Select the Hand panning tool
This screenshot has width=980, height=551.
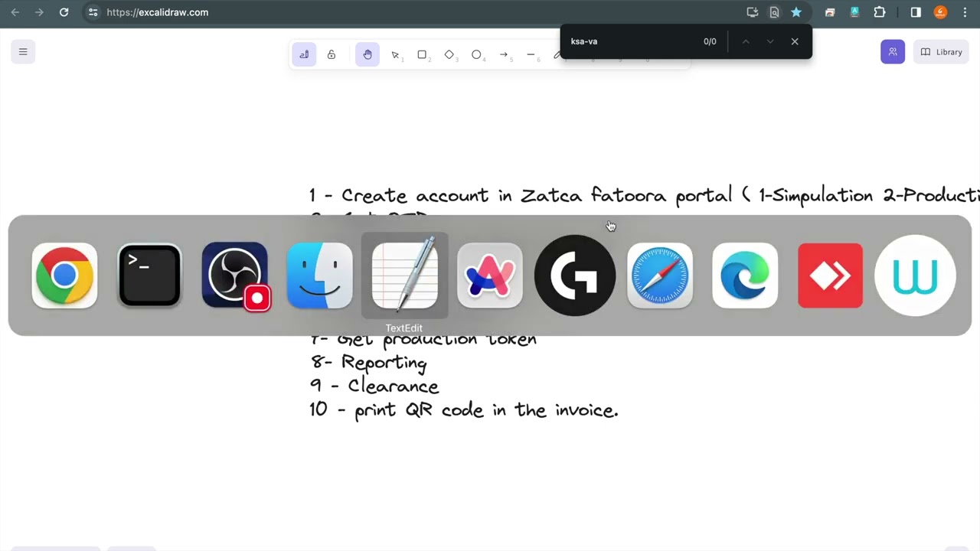[x=367, y=54]
